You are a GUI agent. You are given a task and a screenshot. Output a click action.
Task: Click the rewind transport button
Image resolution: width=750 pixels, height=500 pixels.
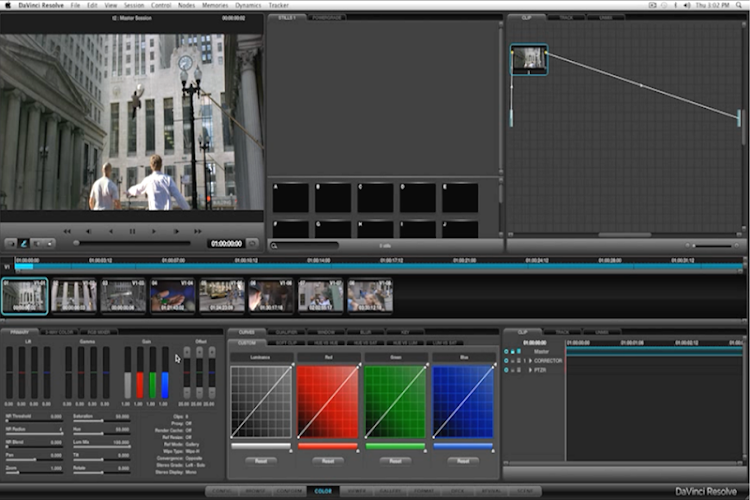coord(66,231)
